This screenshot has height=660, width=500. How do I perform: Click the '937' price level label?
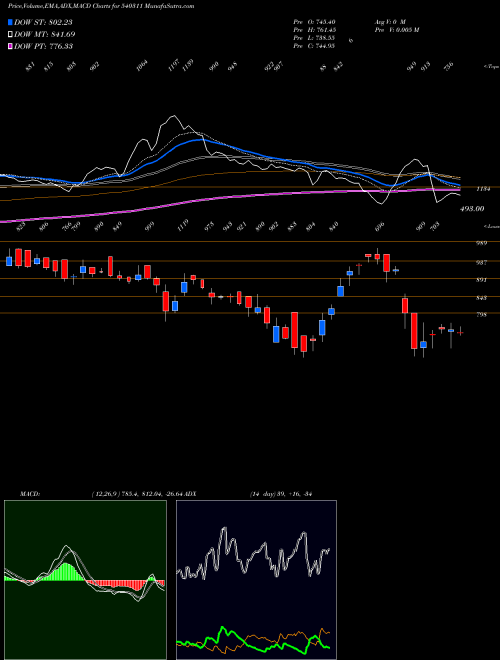(481, 262)
